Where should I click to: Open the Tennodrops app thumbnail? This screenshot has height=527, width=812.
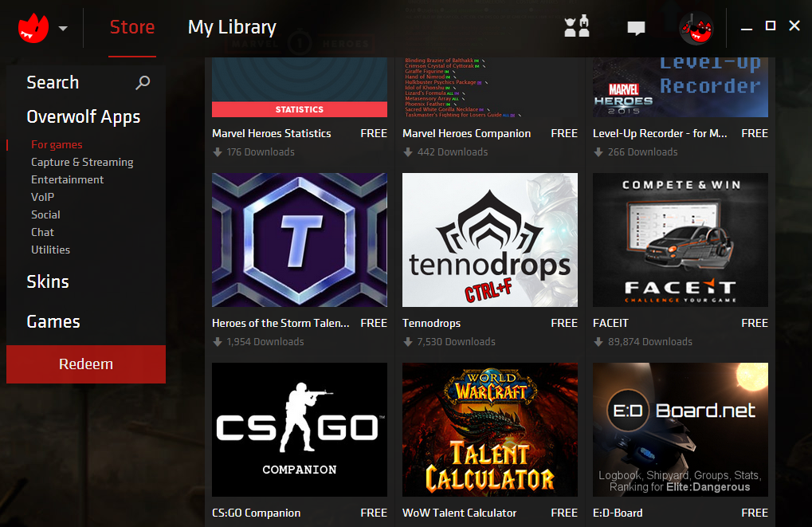tap(490, 240)
